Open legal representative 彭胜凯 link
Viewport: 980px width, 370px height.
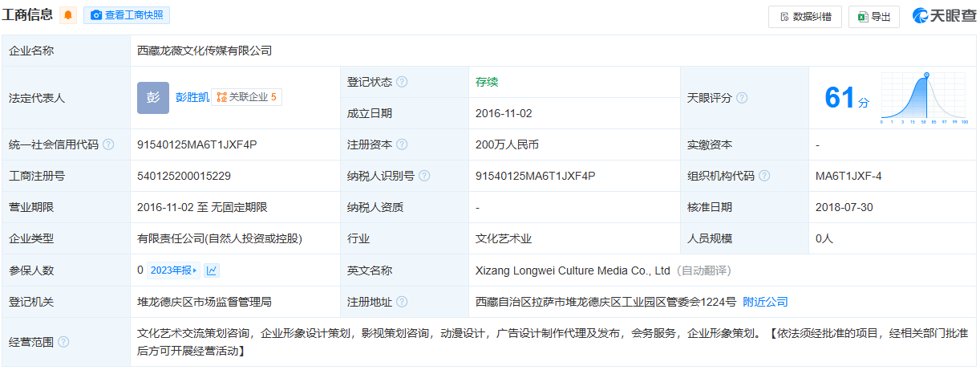[192, 97]
